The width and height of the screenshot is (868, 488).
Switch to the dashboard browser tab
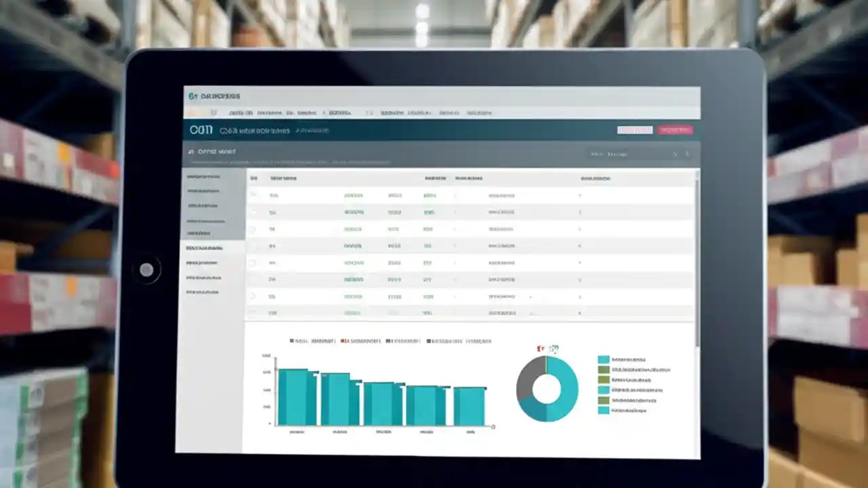pyautogui.click(x=218, y=96)
